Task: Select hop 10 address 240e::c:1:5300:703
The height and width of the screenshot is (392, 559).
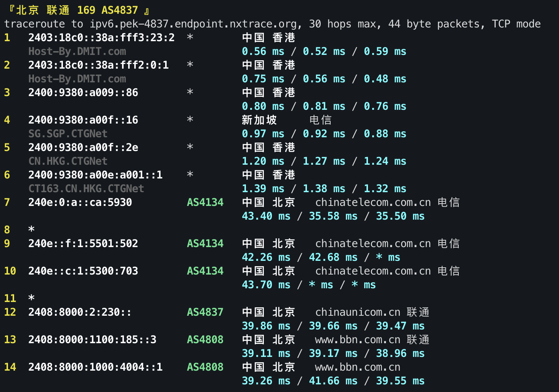Action: pos(83,271)
